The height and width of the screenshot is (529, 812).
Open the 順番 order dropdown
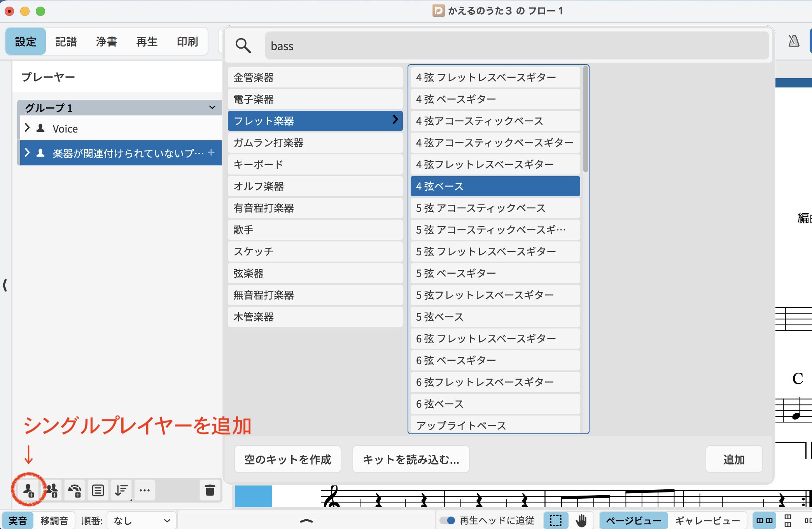pyautogui.click(x=142, y=520)
